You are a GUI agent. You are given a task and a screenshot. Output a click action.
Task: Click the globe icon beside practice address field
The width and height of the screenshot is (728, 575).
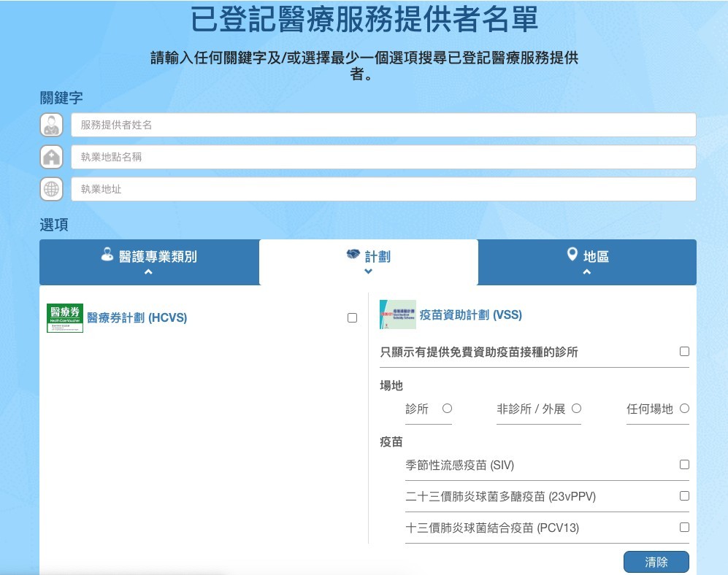click(x=51, y=189)
